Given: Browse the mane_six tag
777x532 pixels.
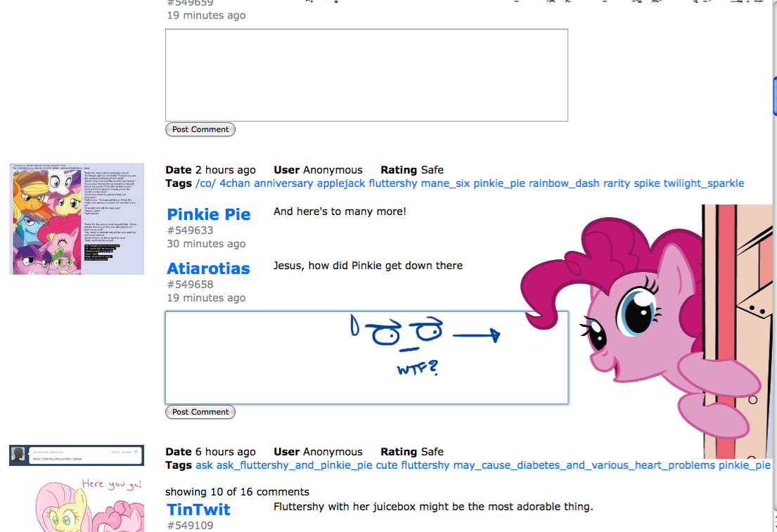Looking at the screenshot, I should [446, 183].
